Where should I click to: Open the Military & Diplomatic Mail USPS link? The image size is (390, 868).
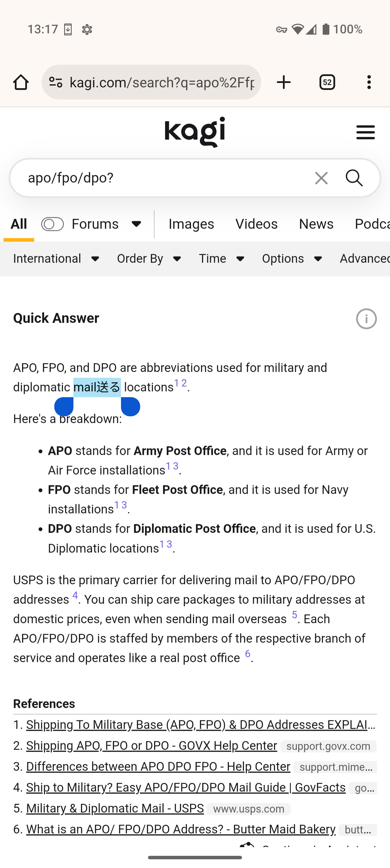[115, 808]
